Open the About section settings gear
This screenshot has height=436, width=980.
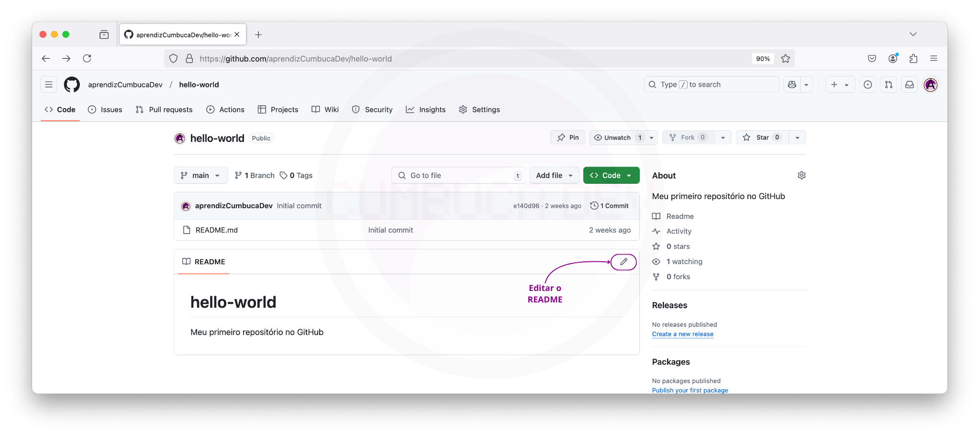(802, 175)
